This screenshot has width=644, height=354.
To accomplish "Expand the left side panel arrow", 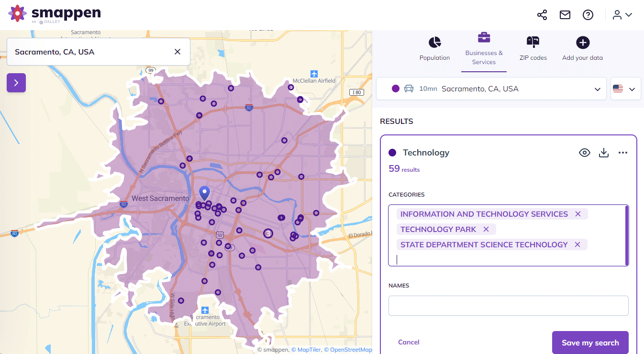I will pyautogui.click(x=16, y=83).
